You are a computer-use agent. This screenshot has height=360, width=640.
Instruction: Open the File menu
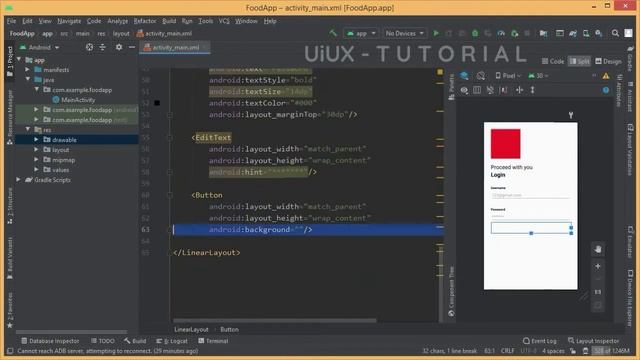11,21
